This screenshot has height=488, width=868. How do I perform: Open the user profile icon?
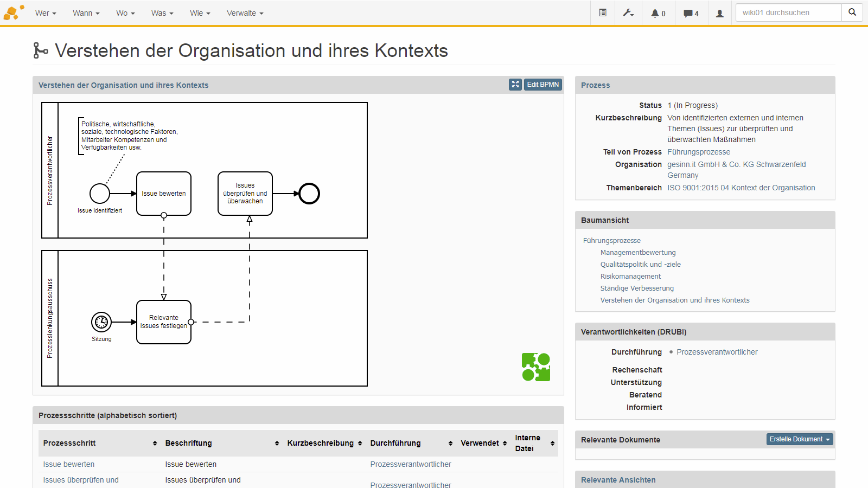pyautogui.click(x=720, y=13)
